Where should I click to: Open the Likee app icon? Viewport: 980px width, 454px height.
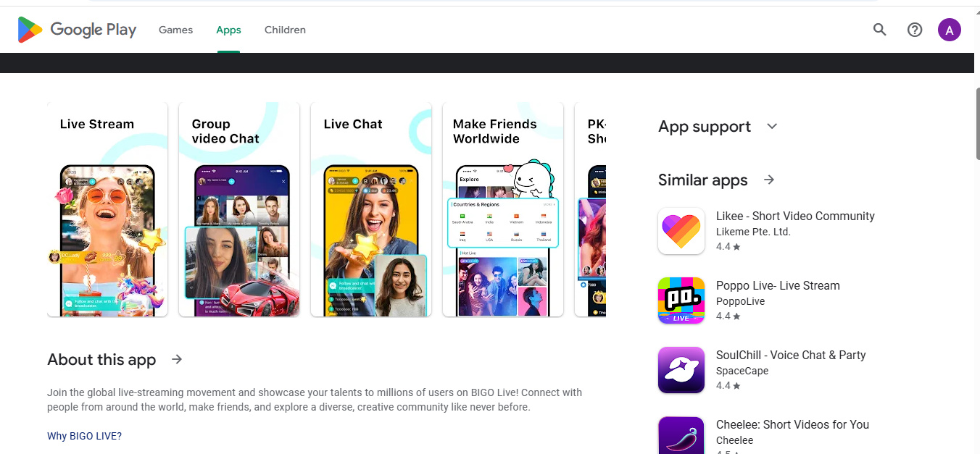tap(681, 231)
